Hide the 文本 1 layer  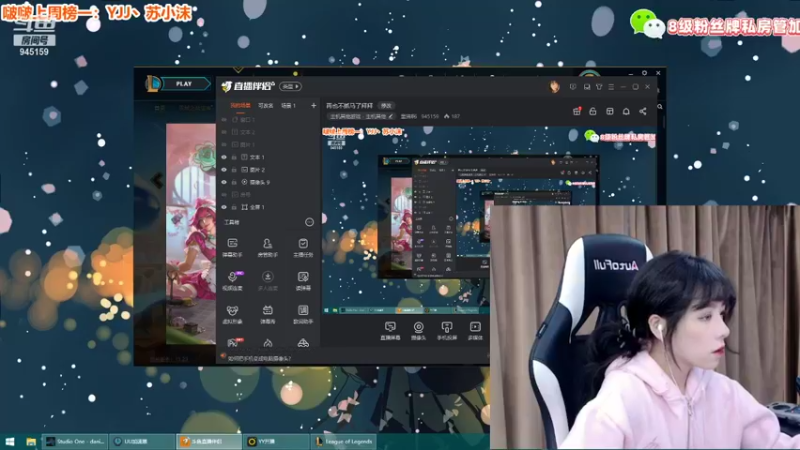[x=224, y=157]
